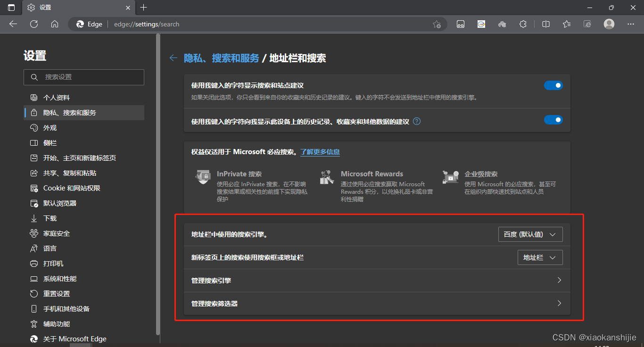Open the extensions puzzle-piece icon
644x347 pixels.
click(522, 24)
